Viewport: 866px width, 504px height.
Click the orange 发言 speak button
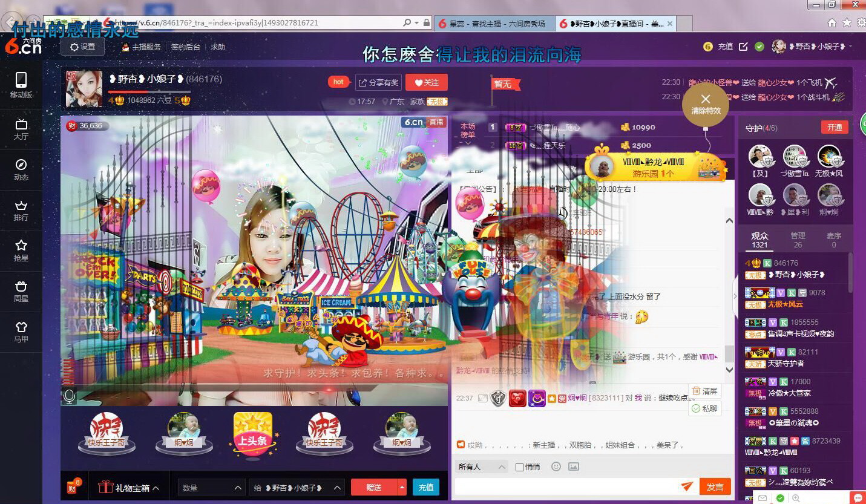(715, 486)
